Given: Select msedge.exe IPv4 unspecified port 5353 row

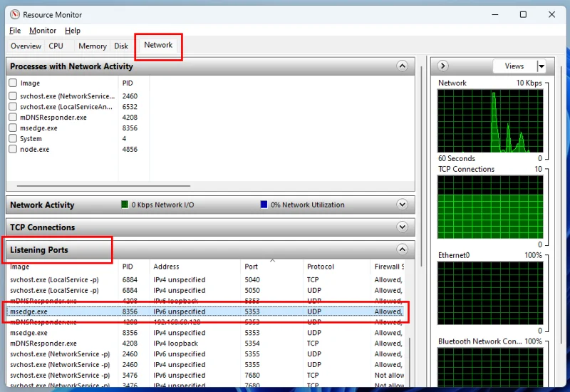Looking at the screenshot, I should [205, 333].
